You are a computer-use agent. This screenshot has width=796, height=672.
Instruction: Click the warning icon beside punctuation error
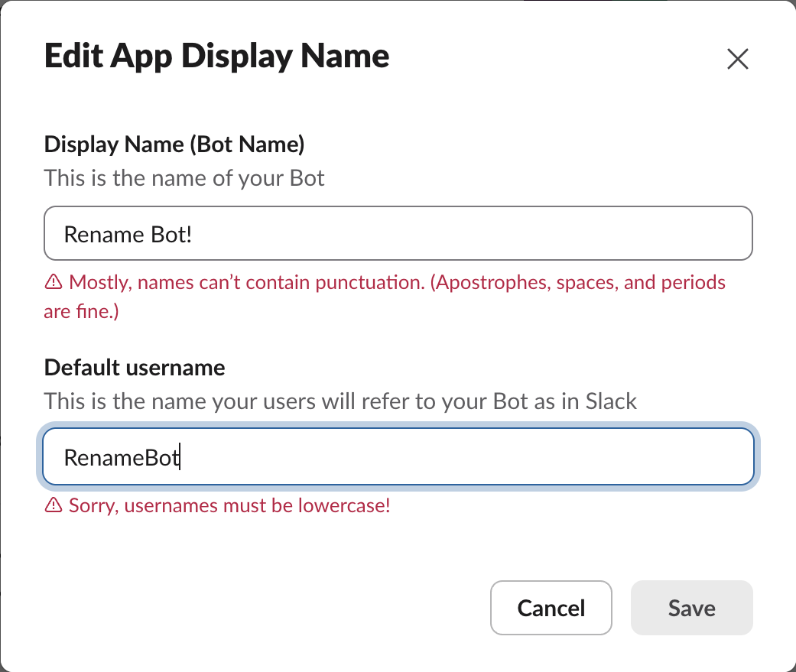54,281
